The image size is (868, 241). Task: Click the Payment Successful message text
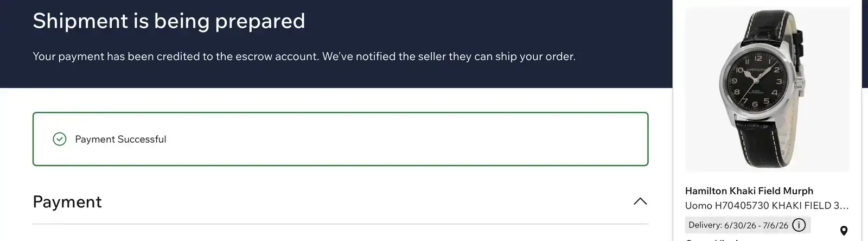pyautogui.click(x=120, y=139)
